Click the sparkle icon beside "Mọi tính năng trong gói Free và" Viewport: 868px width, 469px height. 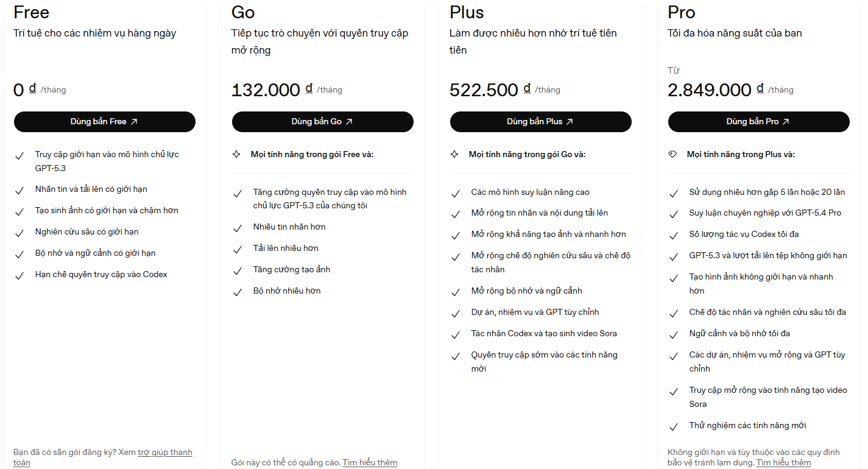coord(236,155)
